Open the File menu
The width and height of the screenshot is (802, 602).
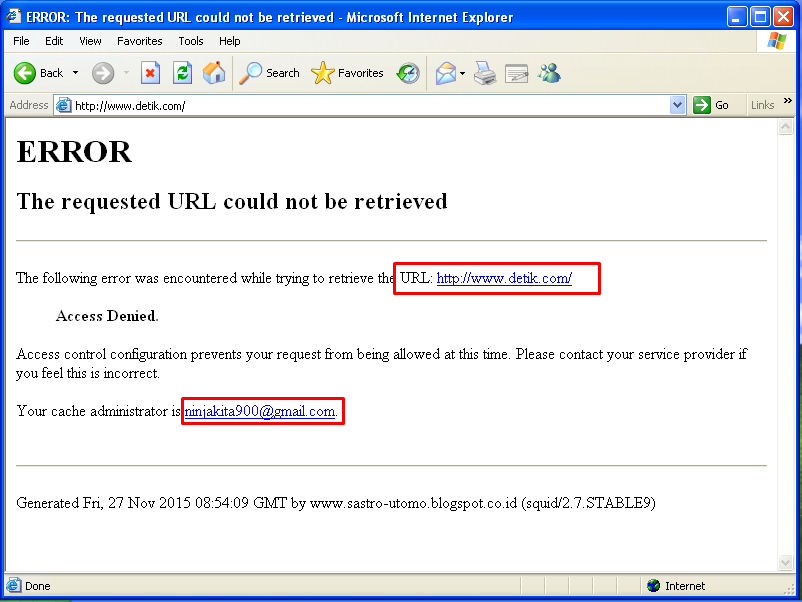[21, 41]
